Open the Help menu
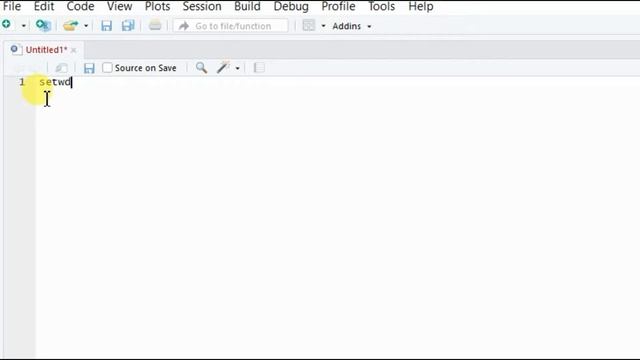The image size is (640, 360). tap(421, 7)
